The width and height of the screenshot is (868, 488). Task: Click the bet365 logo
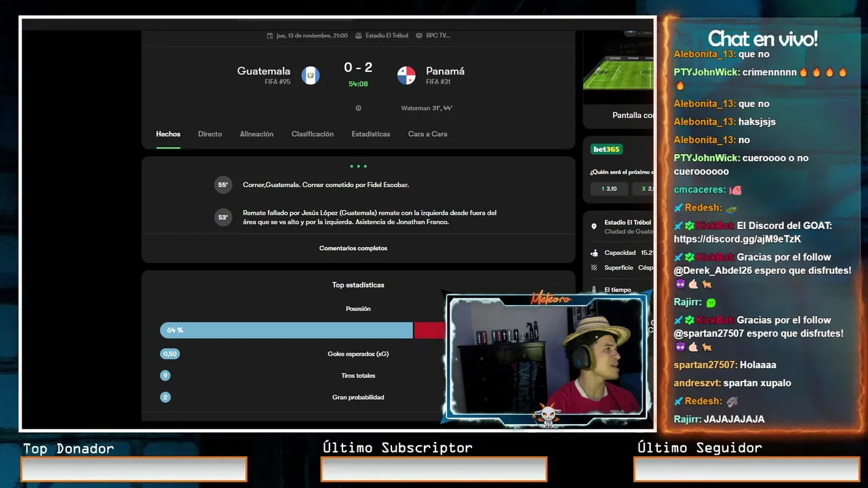[x=606, y=149]
